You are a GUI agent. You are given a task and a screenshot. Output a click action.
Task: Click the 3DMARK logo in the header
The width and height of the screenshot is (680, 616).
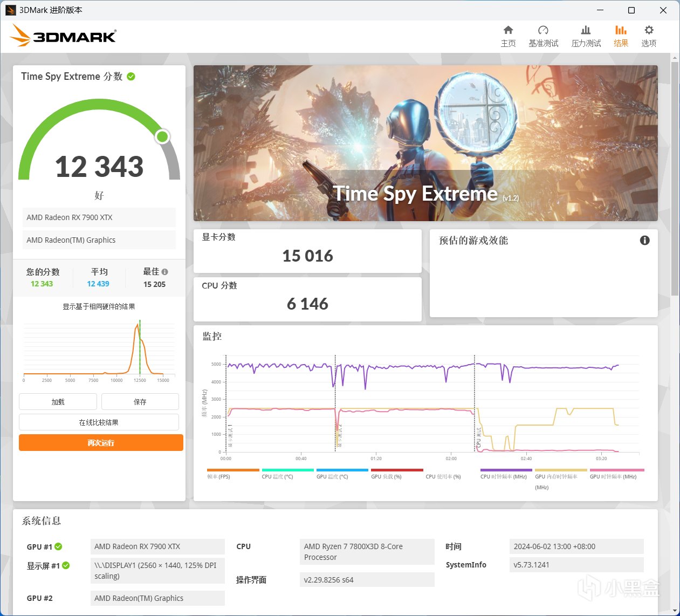click(63, 36)
